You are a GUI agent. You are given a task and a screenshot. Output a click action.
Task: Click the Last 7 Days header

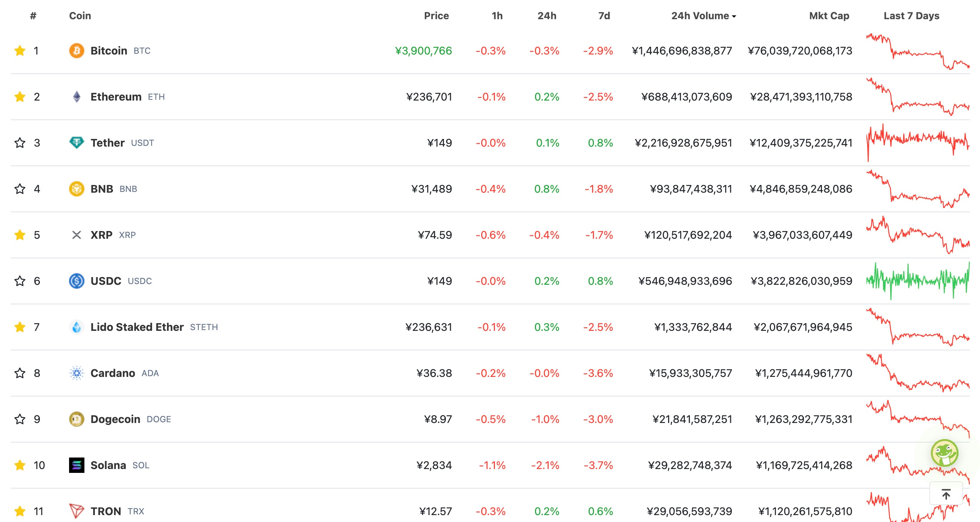pyautogui.click(x=911, y=16)
